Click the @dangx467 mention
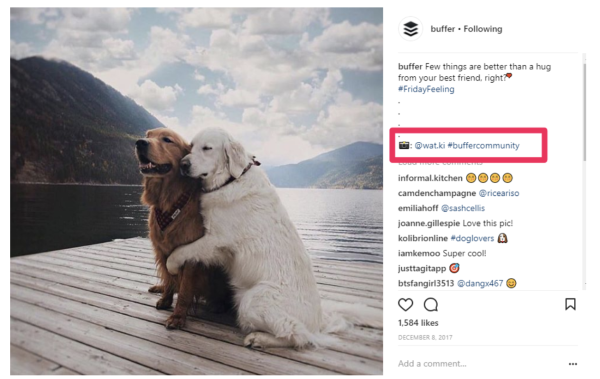The width and height of the screenshot is (600, 379). [480, 283]
